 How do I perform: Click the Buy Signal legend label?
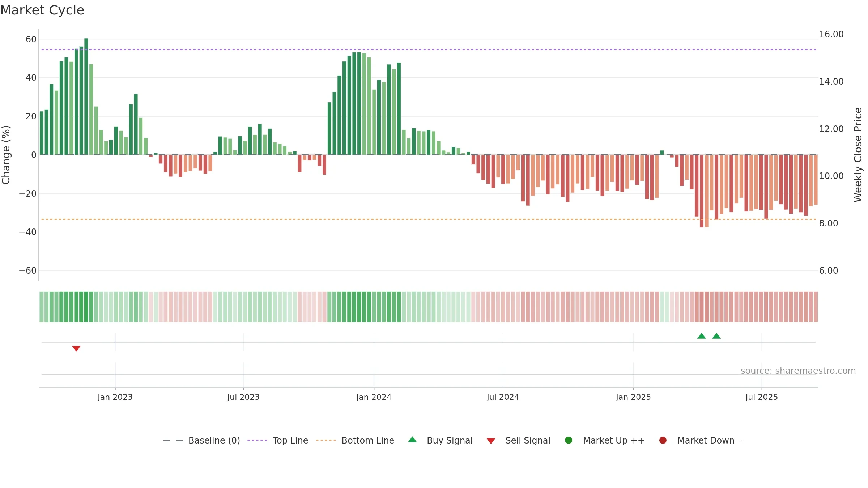tap(450, 440)
